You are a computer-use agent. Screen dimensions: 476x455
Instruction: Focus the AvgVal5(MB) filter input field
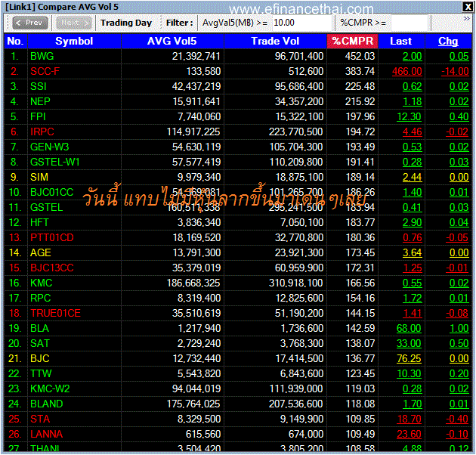(301, 23)
